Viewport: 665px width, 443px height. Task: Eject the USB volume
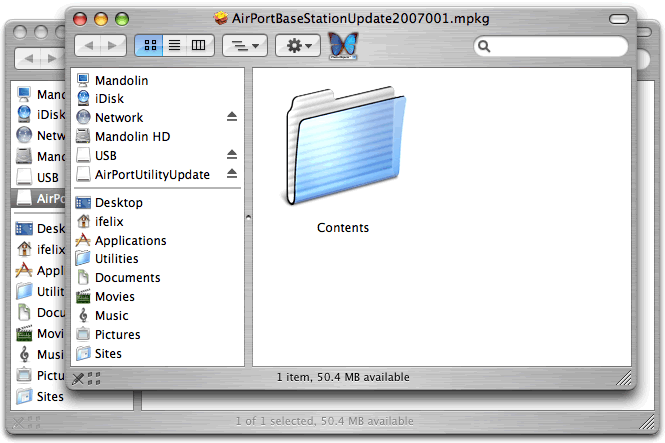[232, 155]
